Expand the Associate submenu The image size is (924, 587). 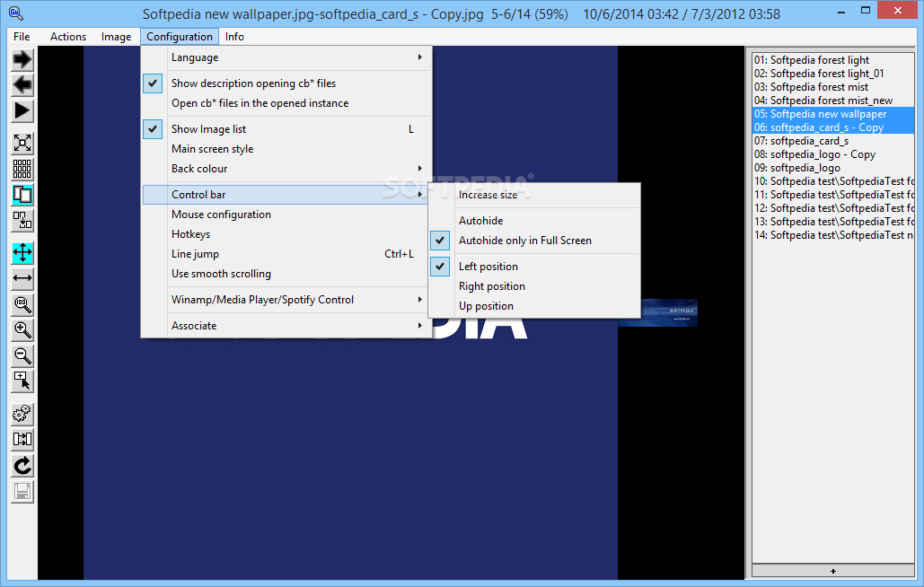point(286,326)
